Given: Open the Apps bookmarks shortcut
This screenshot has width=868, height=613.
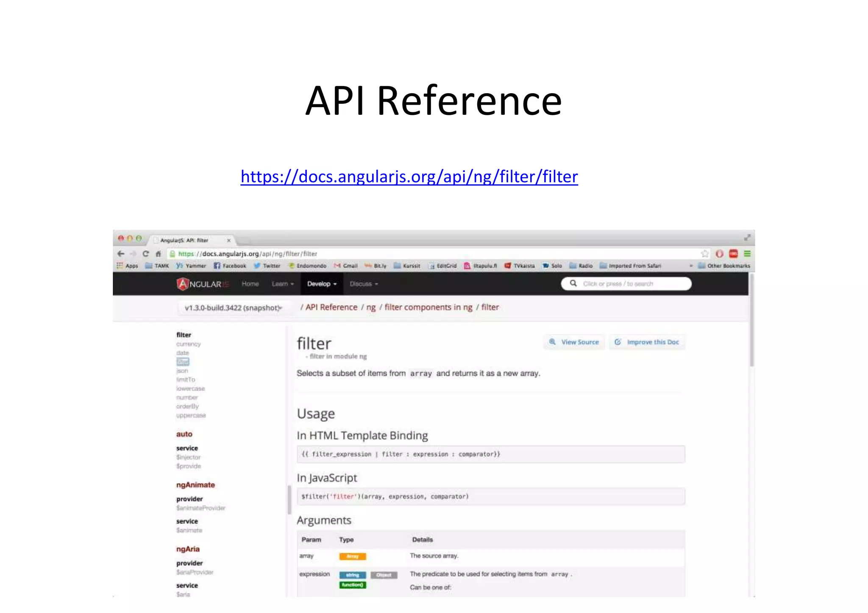Looking at the screenshot, I should pos(128,266).
